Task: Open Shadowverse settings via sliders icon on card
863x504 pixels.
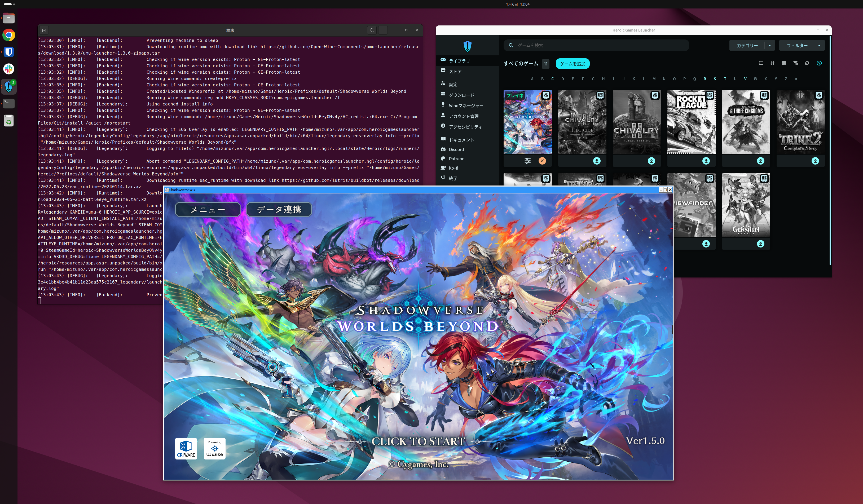Action: (528, 161)
